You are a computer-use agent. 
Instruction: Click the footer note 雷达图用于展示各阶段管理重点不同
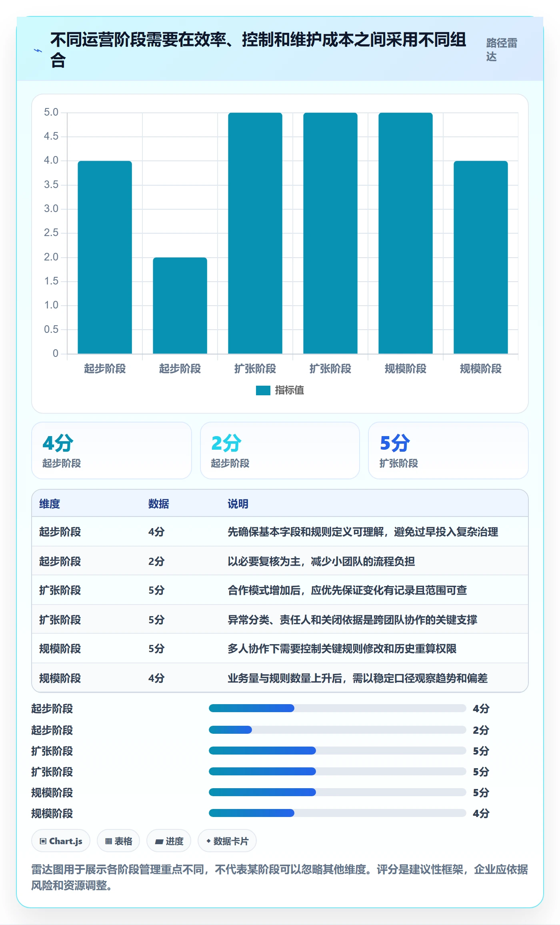pyautogui.click(x=280, y=877)
